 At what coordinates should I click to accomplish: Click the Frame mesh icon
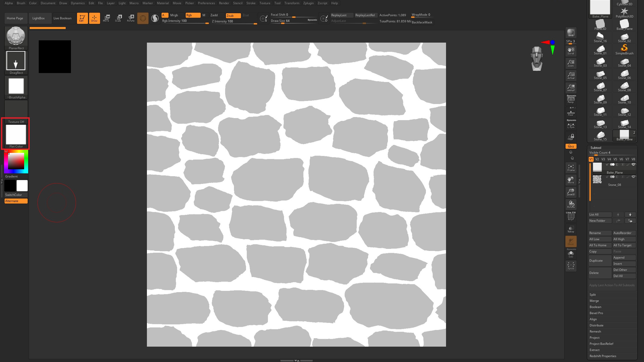point(571,168)
